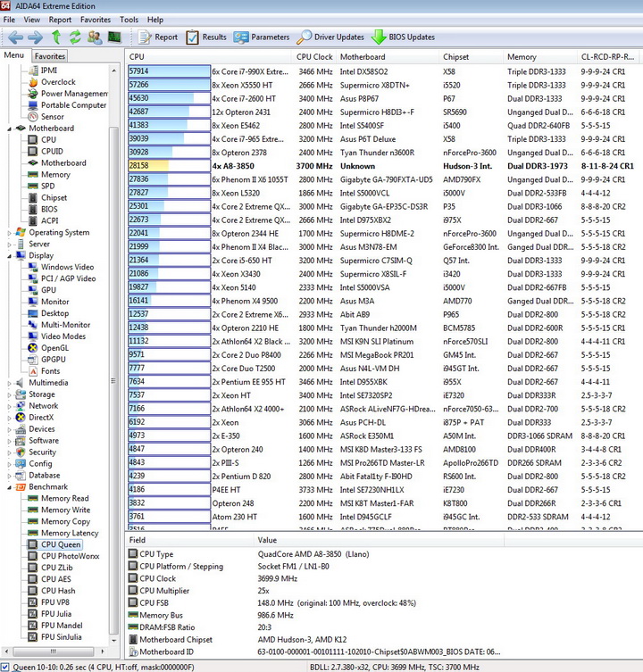Sort by CPU Clock column header
The height and width of the screenshot is (672, 643).
tap(314, 56)
